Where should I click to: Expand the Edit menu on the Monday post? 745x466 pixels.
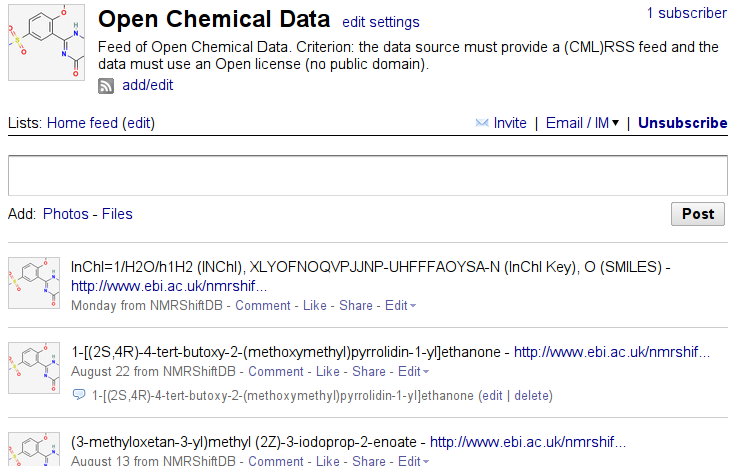pyautogui.click(x=400, y=305)
